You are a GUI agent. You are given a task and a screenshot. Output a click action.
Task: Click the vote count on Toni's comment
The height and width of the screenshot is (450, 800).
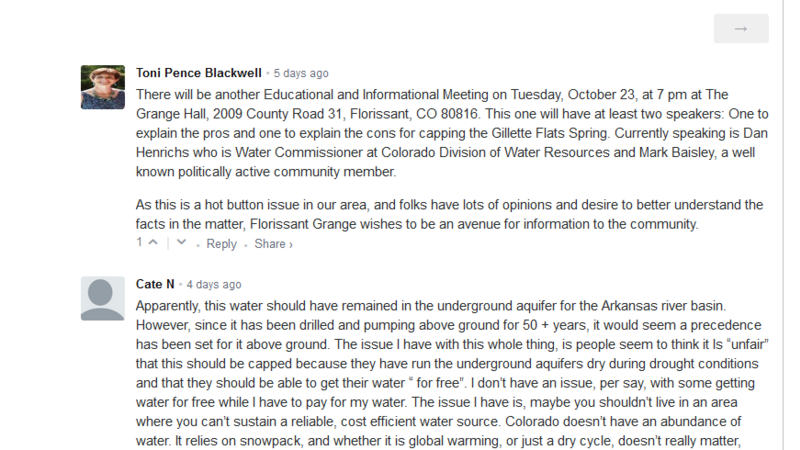pyautogui.click(x=139, y=243)
